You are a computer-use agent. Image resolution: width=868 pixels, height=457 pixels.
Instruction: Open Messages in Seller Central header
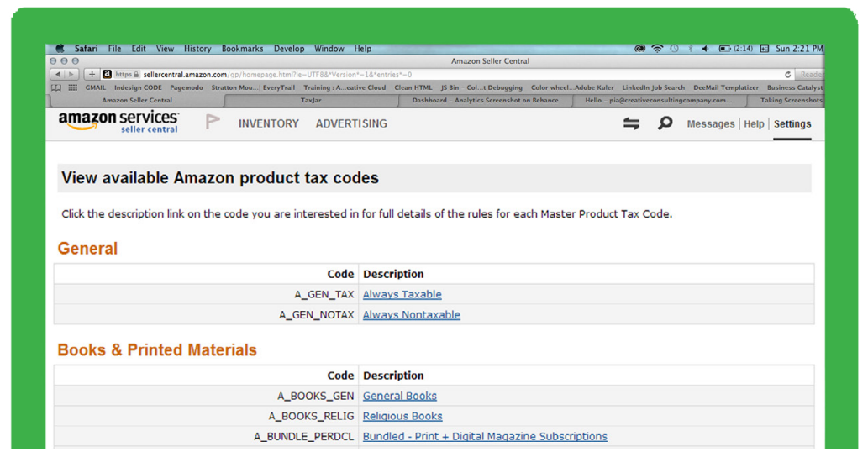tap(711, 124)
